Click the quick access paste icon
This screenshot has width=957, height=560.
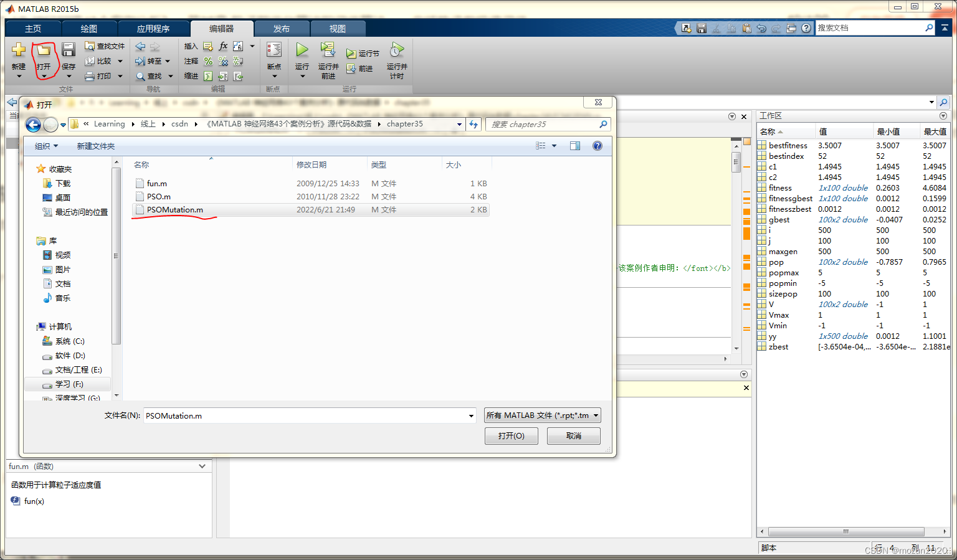[746, 28]
